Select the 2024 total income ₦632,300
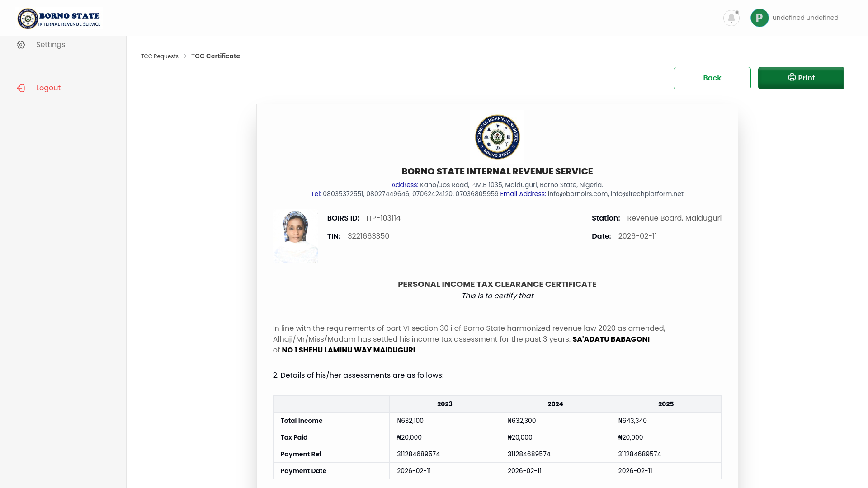868x488 pixels. coord(521,421)
